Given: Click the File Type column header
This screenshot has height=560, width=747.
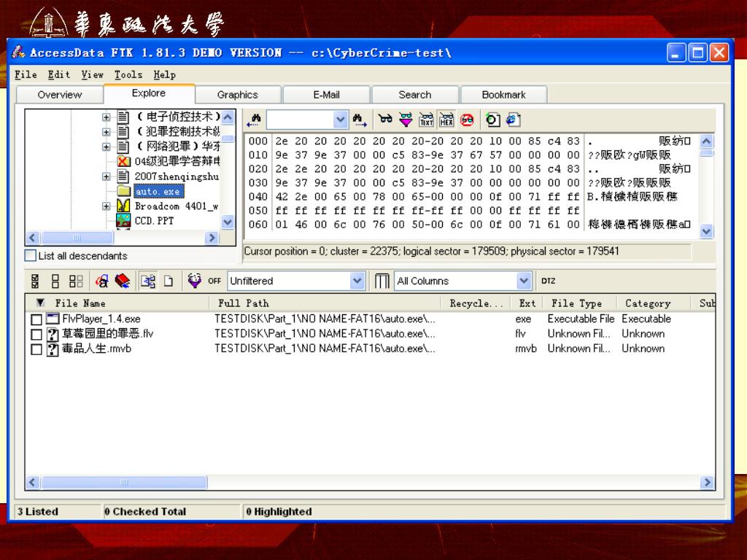Looking at the screenshot, I should point(580,303).
